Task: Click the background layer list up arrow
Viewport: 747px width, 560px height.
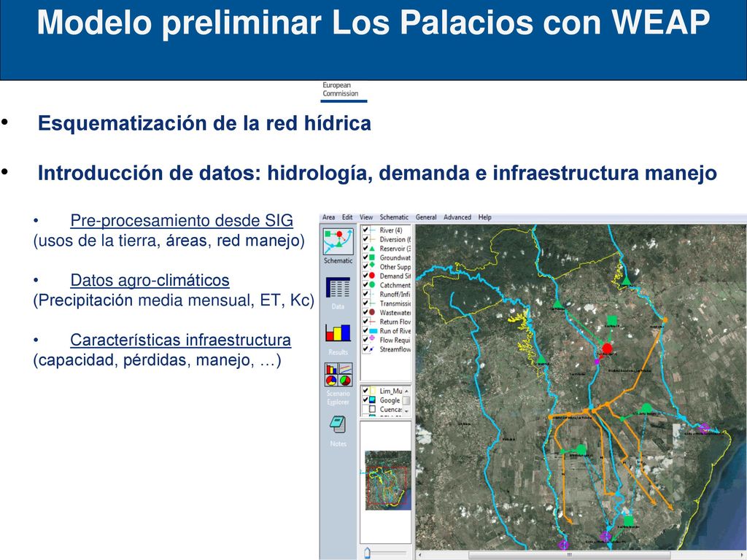Action: (406, 391)
